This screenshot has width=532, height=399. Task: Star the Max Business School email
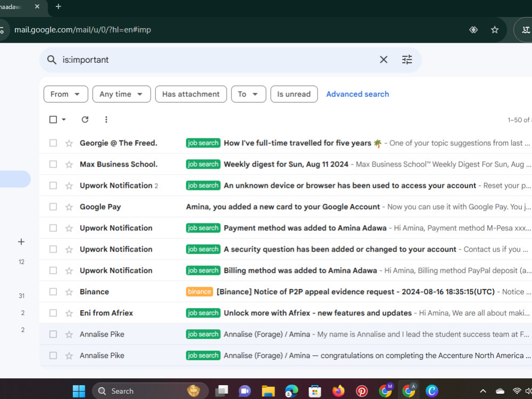[x=69, y=164]
